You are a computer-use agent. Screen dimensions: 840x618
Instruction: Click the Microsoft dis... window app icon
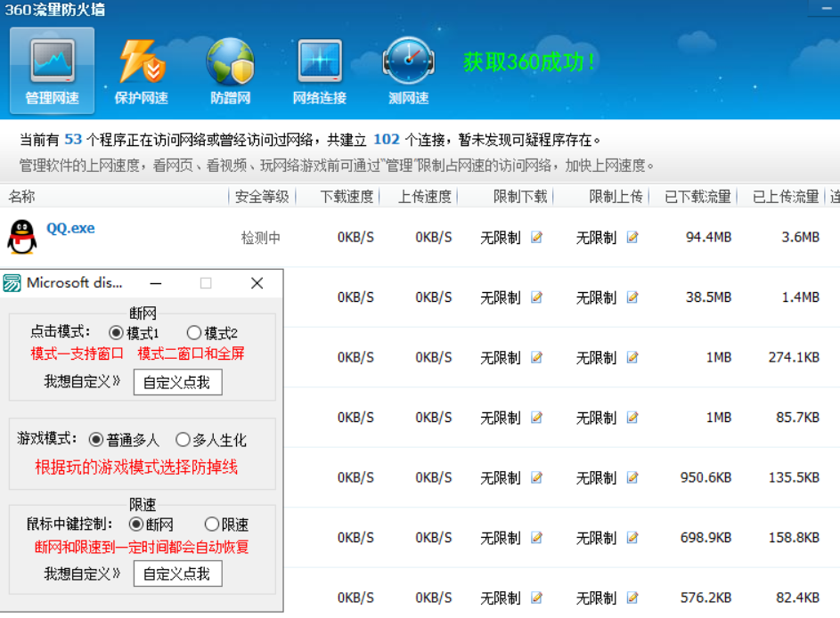[x=12, y=283]
